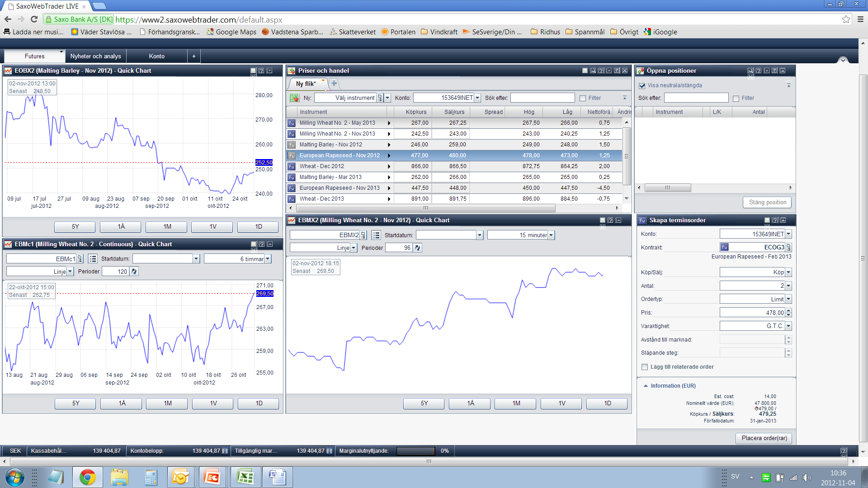
Task: Open the Google Maps bookmark
Action: click(x=231, y=32)
